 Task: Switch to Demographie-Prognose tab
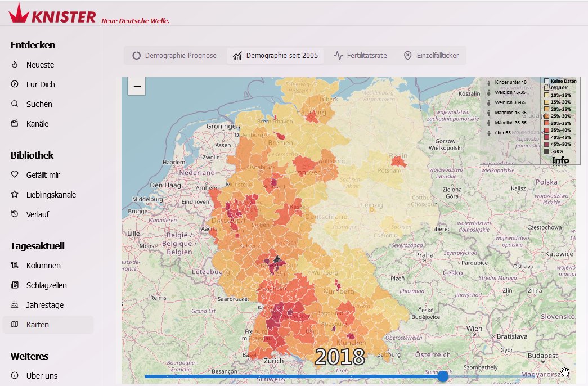click(x=175, y=56)
